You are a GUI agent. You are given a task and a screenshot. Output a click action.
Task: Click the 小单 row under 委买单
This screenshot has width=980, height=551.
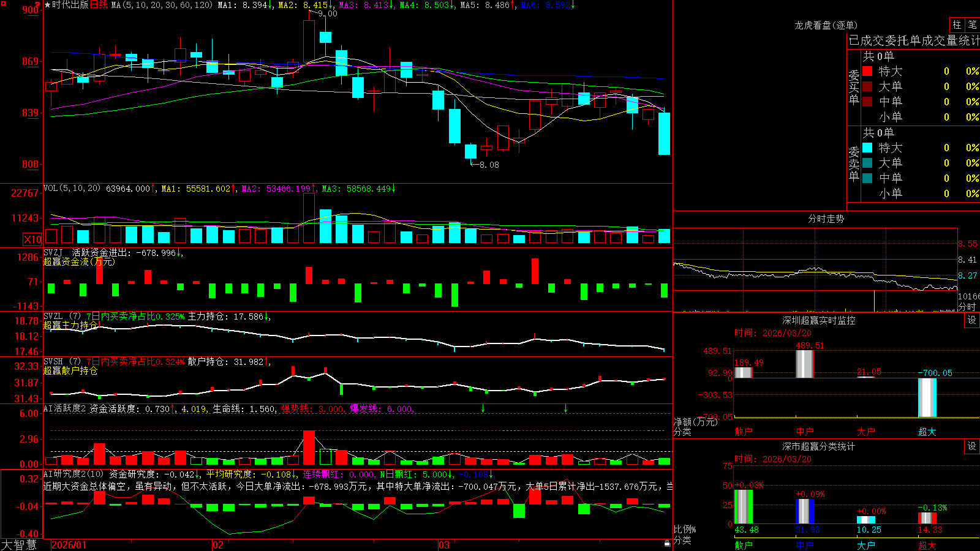(x=921, y=117)
